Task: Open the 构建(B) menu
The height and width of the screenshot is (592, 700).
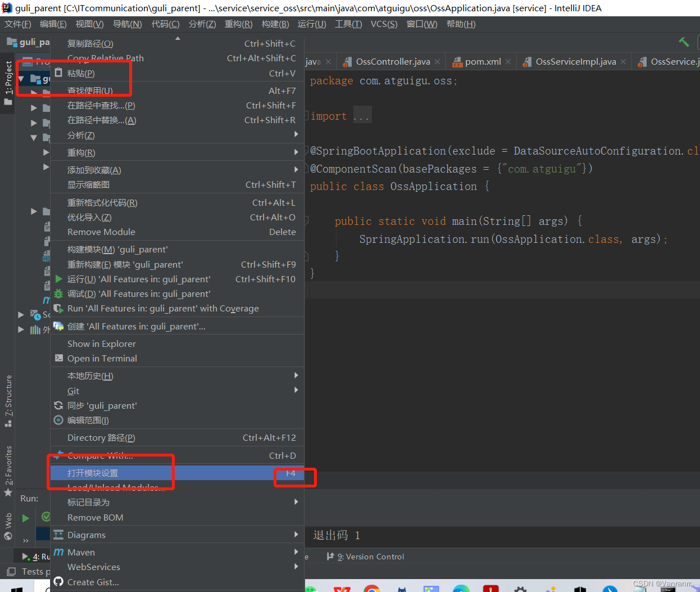Action: coord(275,24)
